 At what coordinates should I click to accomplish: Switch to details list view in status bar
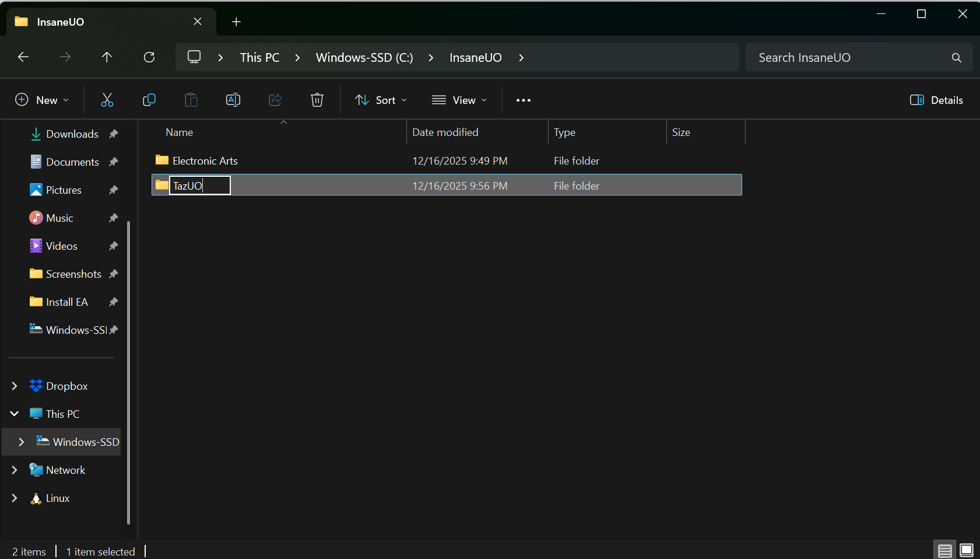click(945, 550)
